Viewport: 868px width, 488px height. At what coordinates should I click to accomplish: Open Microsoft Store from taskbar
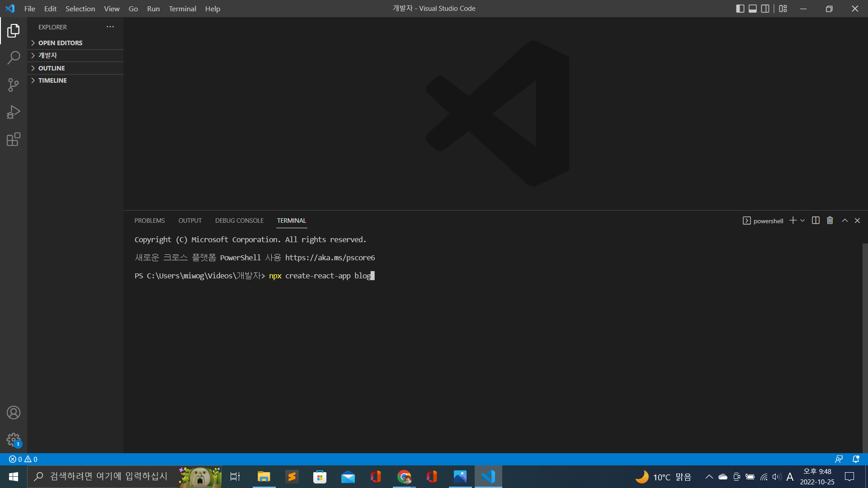click(320, 477)
